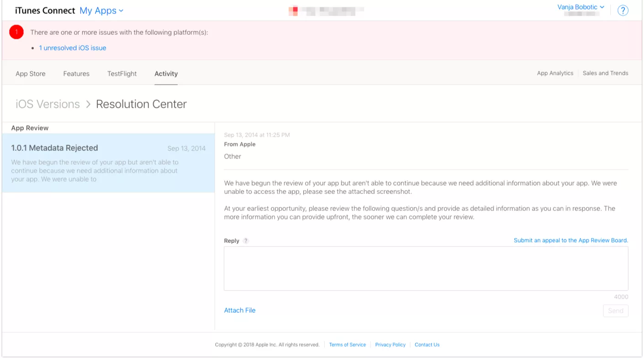Open the My Apps dropdown
Viewport: 644px width, 358px height.
point(101,11)
